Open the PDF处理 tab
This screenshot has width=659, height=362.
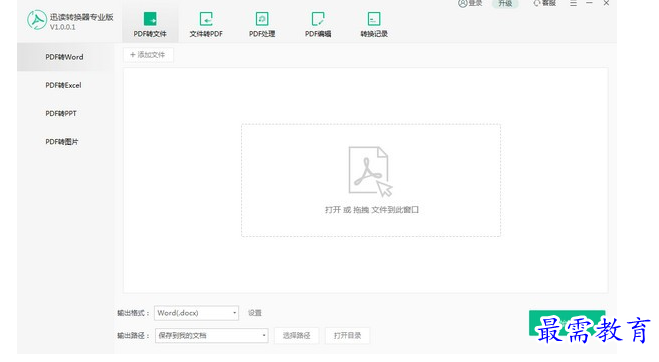coord(262,24)
